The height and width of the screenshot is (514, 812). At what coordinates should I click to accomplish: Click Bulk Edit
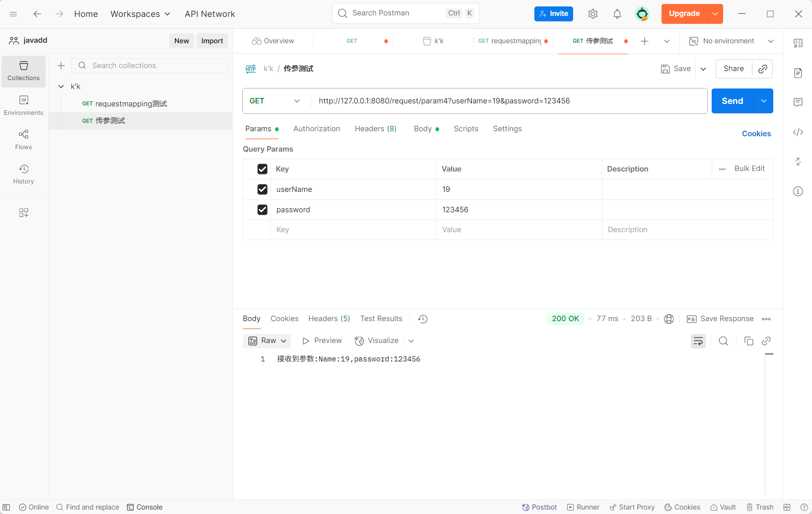749,169
